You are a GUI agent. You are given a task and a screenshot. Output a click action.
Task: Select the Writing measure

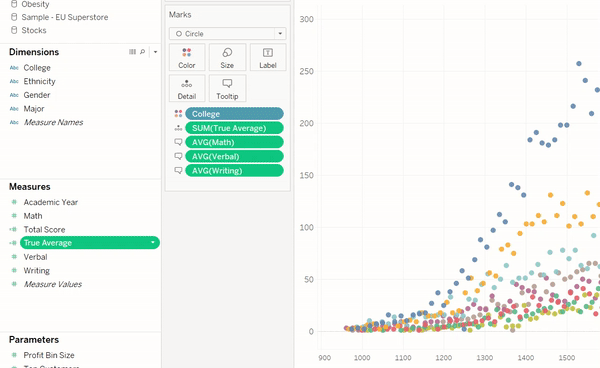pyautogui.click(x=37, y=270)
